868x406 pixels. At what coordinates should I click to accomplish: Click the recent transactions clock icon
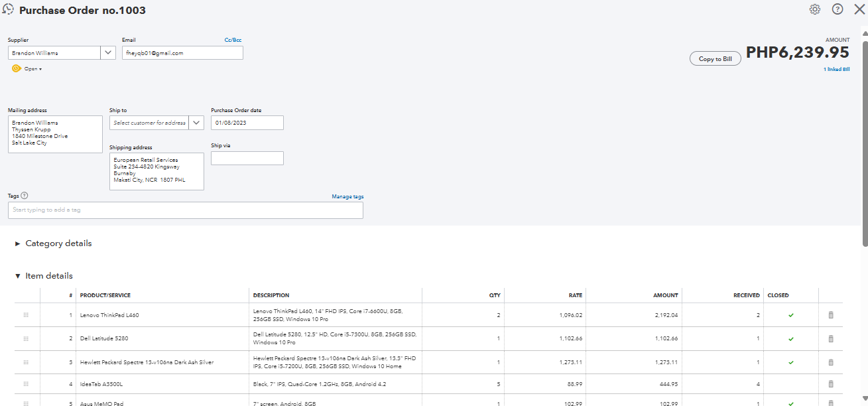tap(9, 9)
